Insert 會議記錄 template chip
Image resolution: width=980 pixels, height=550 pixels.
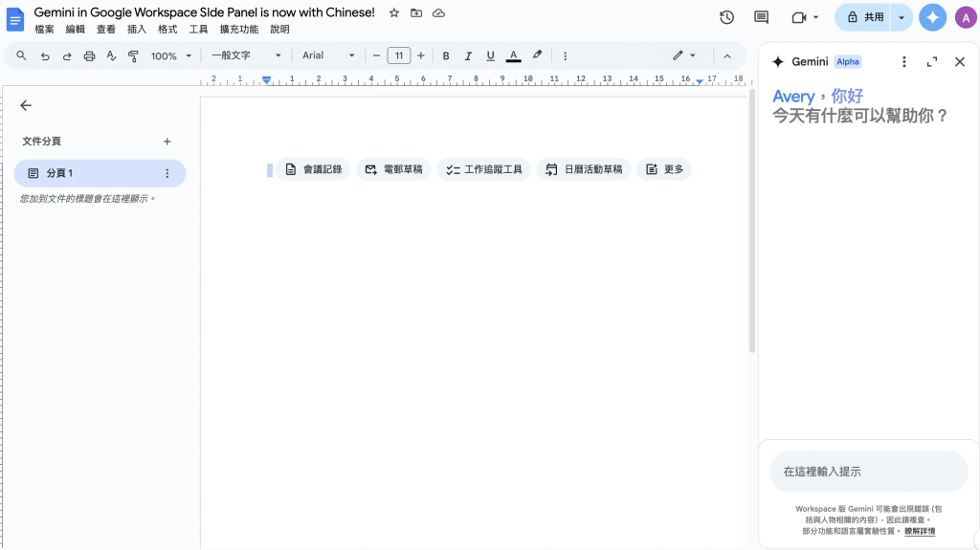point(313,169)
